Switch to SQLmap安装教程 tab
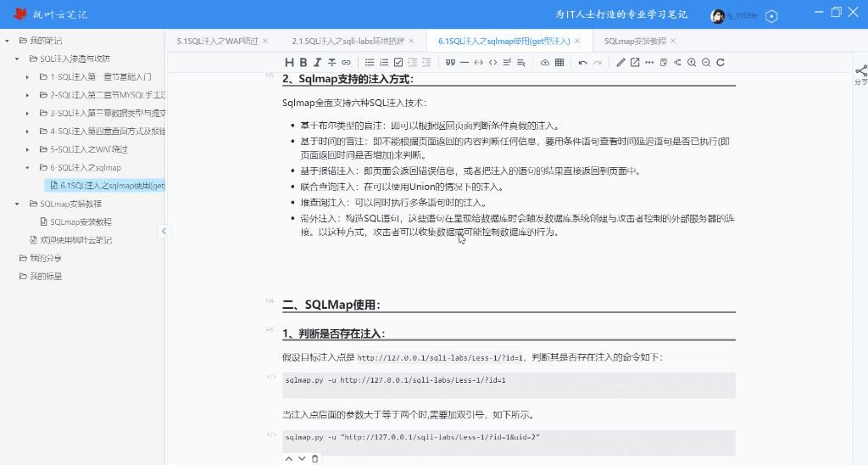This screenshot has height=465, width=868. pos(635,41)
